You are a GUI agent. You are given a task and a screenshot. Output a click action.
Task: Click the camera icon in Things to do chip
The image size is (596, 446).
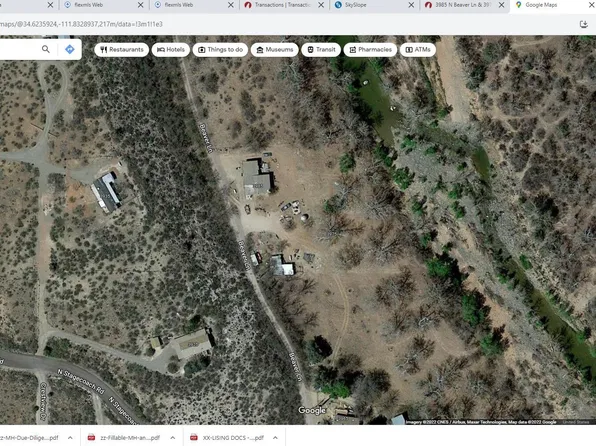click(201, 50)
